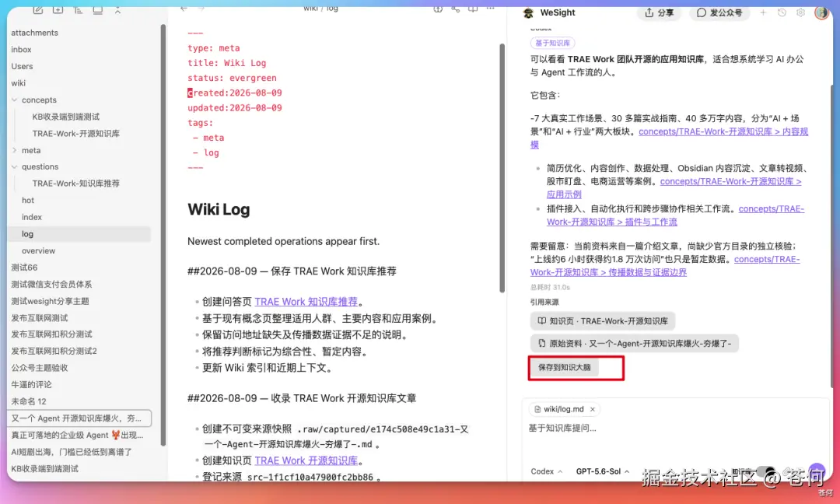
Task: Open note 发布互联网扣积分测试2
Action: click(x=54, y=351)
